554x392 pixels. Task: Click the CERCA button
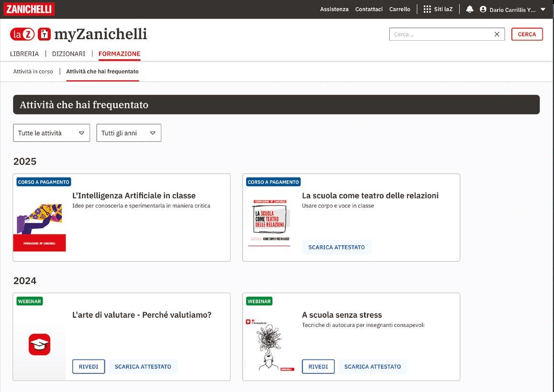[x=527, y=34]
